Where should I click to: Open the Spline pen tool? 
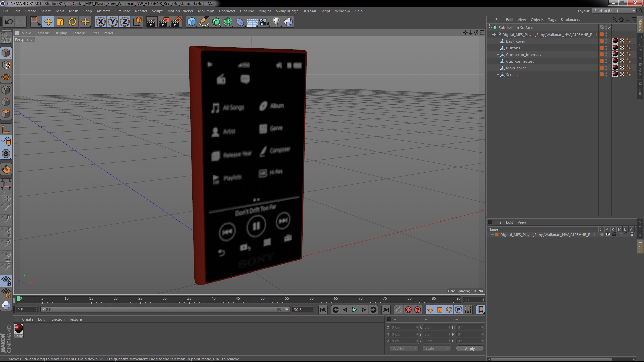click(204, 22)
